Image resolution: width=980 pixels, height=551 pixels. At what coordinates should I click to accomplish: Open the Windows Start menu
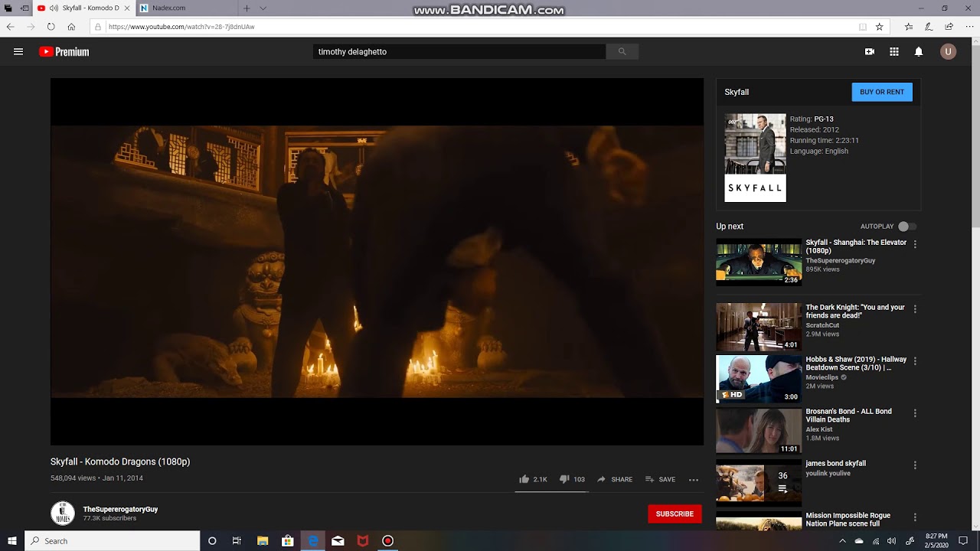[12, 541]
